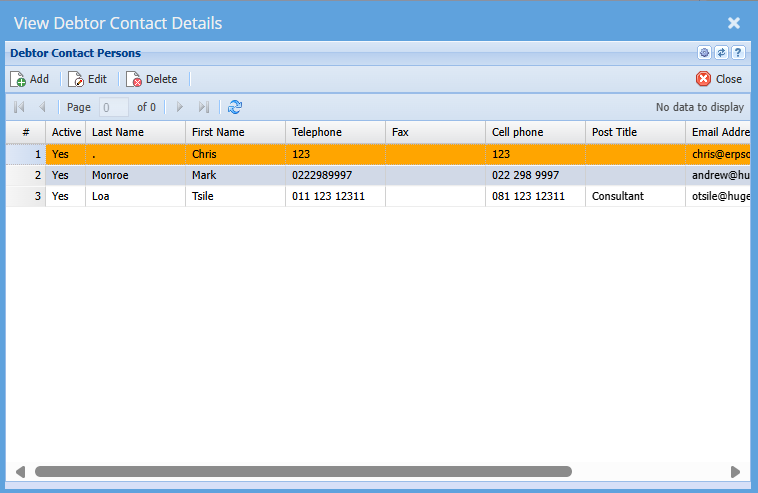
Task: Sort by the Fax column header
Action: [x=436, y=132]
